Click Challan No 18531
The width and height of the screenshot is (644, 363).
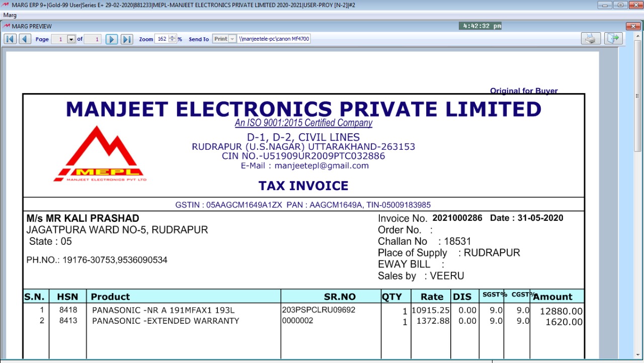(424, 241)
